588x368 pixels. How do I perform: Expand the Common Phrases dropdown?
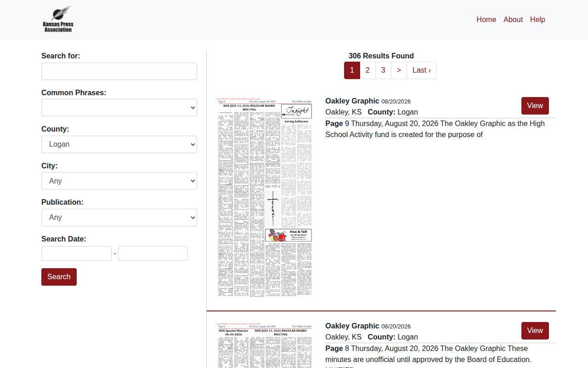119,108
